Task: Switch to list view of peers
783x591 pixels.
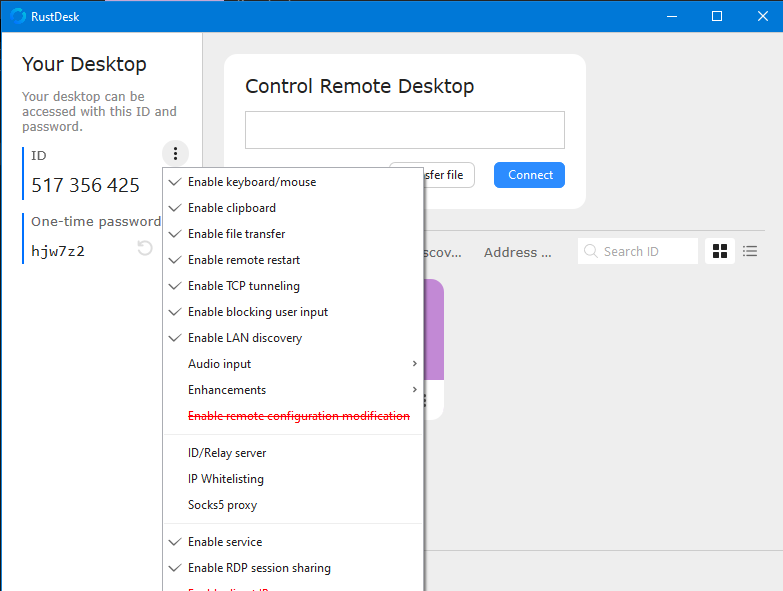Action: pos(750,251)
